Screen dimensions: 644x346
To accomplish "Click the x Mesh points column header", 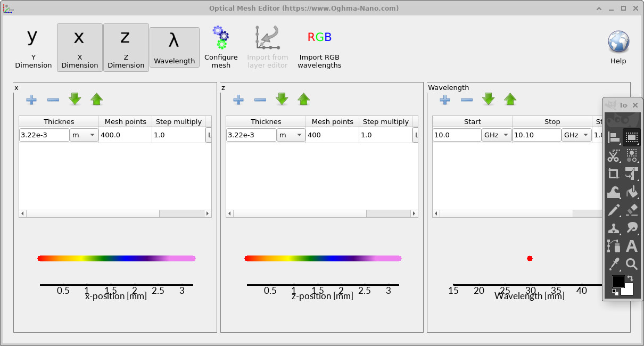I will pyautogui.click(x=126, y=121).
